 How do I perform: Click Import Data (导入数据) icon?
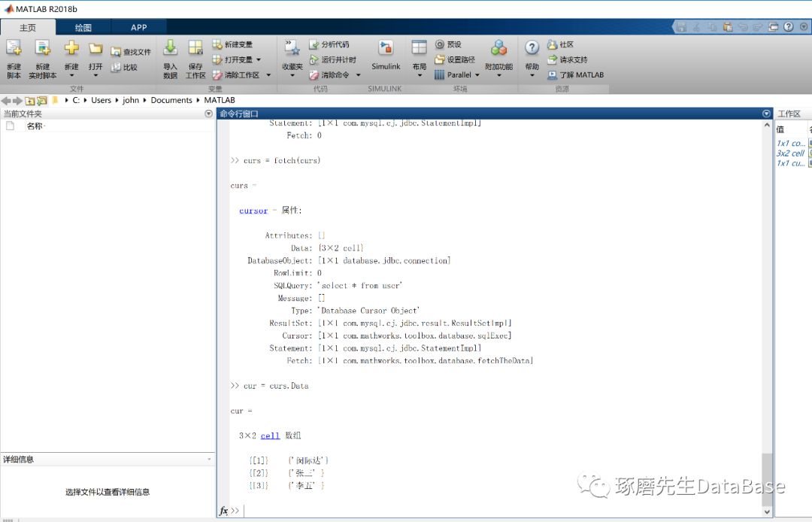(170, 48)
